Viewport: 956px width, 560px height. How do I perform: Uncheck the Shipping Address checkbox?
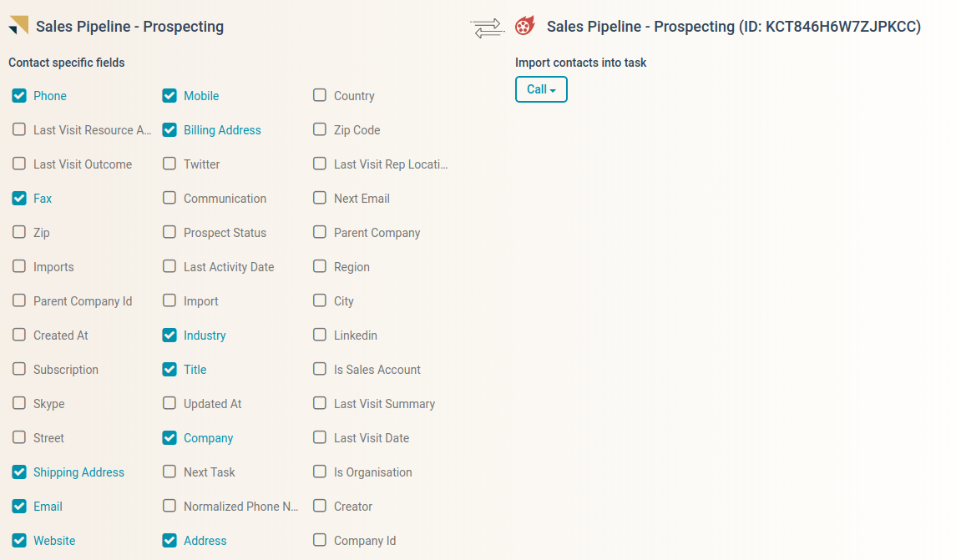tap(19, 472)
